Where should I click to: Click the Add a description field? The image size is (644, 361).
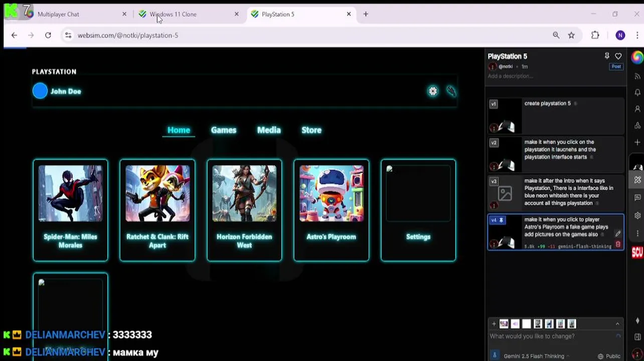click(510, 76)
